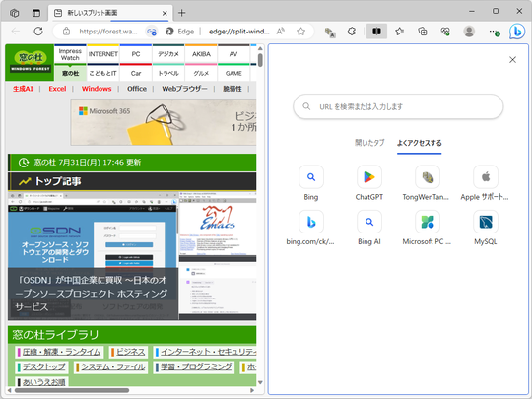Open the bing.com/ck shortcut tile
The height and width of the screenshot is (399, 532).
point(310,228)
